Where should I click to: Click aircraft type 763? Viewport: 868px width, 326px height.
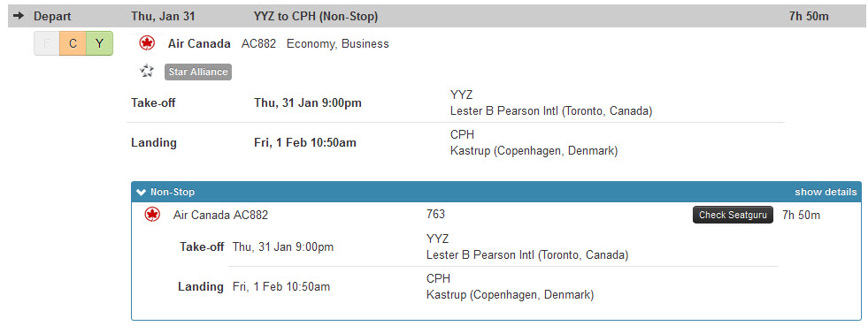435,215
